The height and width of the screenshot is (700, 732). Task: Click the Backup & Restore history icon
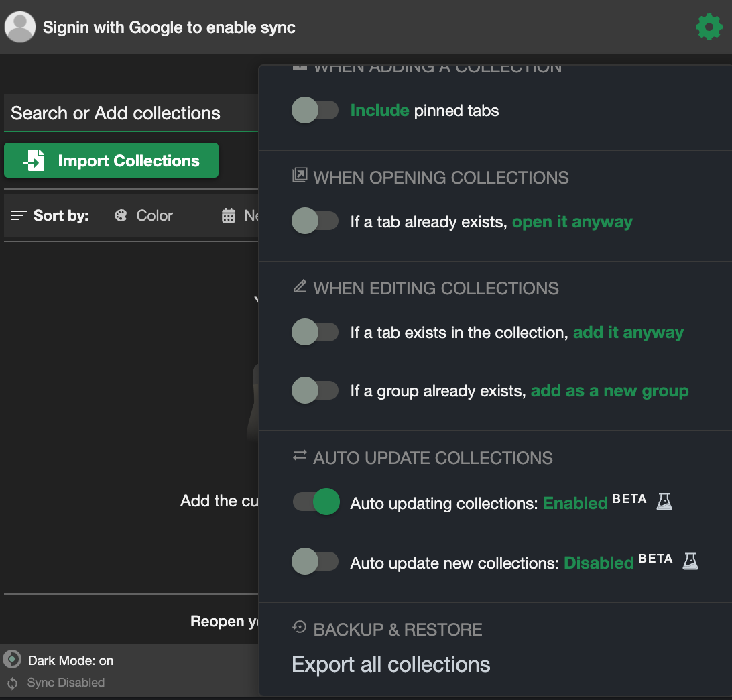tap(299, 627)
